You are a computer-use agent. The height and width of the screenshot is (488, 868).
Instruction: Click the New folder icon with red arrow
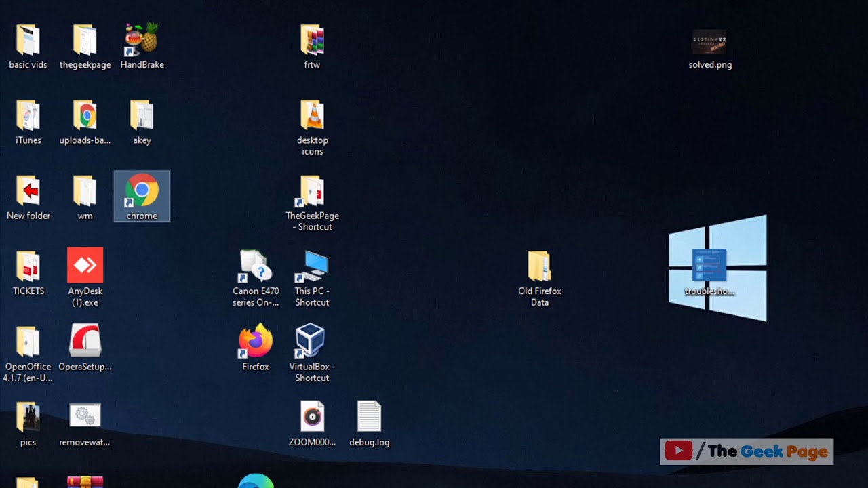tap(28, 191)
